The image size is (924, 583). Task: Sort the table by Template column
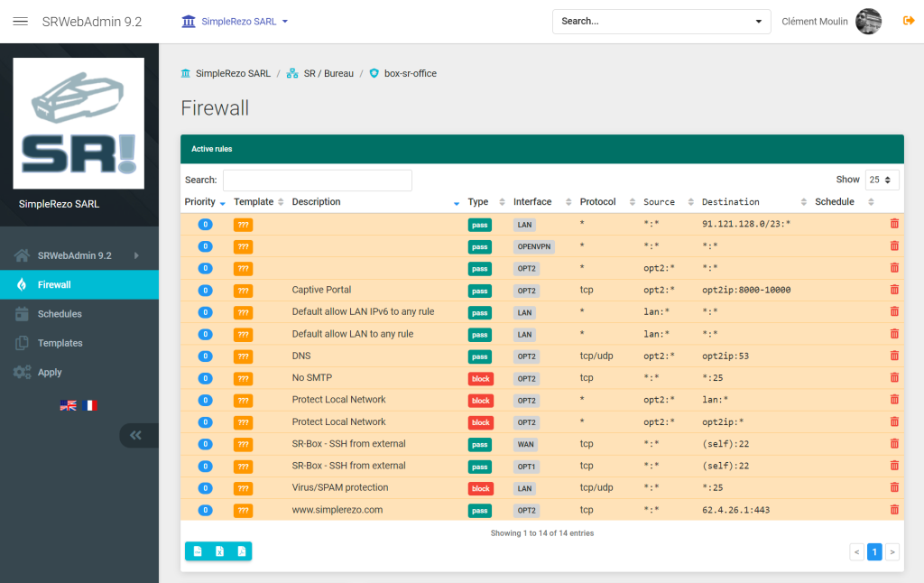click(258, 201)
